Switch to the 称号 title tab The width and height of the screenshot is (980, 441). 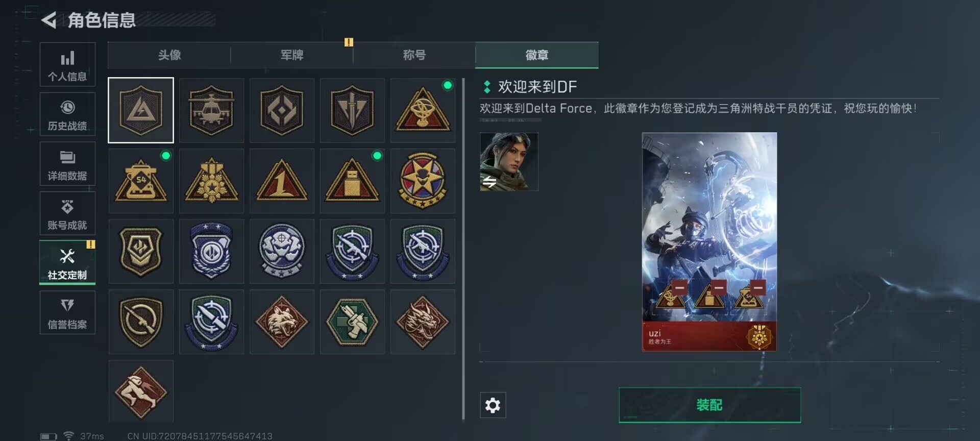click(x=414, y=55)
